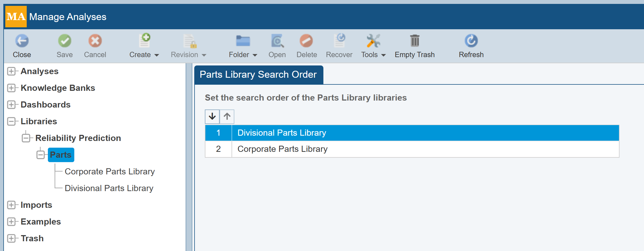
Task: Open the Folder dropdown menu
Action: coord(243,55)
